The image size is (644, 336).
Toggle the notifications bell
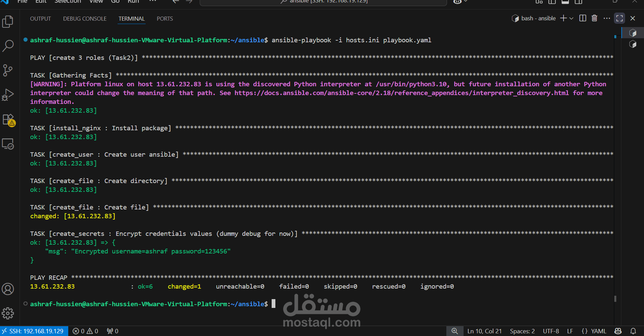tap(633, 331)
